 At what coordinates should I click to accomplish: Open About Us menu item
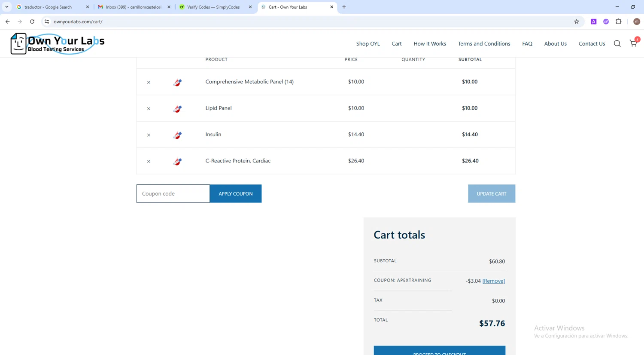tap(556, 43)
